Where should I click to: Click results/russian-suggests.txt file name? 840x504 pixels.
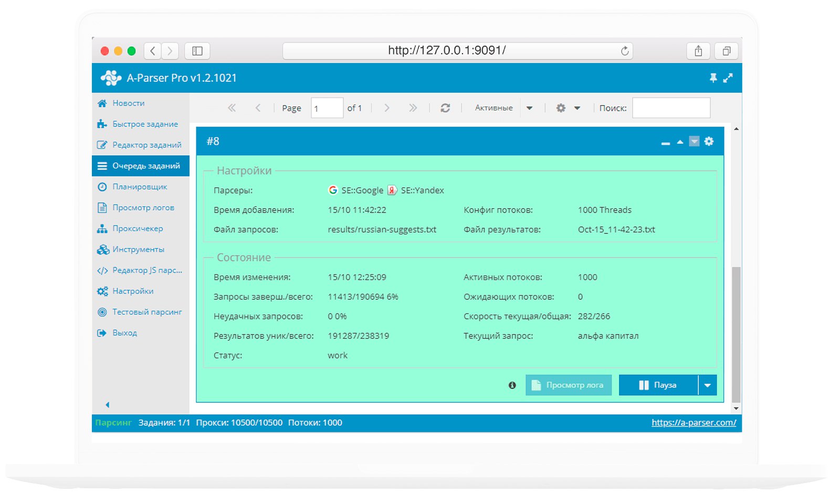pyautogui.click(x=382, y=229)
